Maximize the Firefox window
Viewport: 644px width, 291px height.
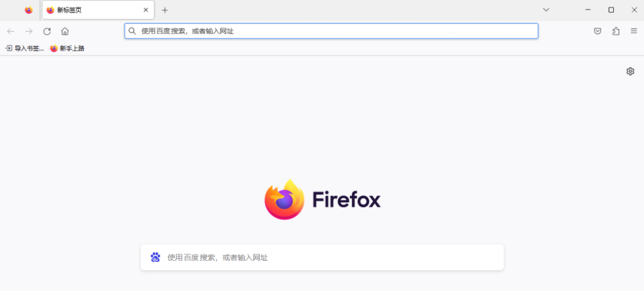coord(611,10)
